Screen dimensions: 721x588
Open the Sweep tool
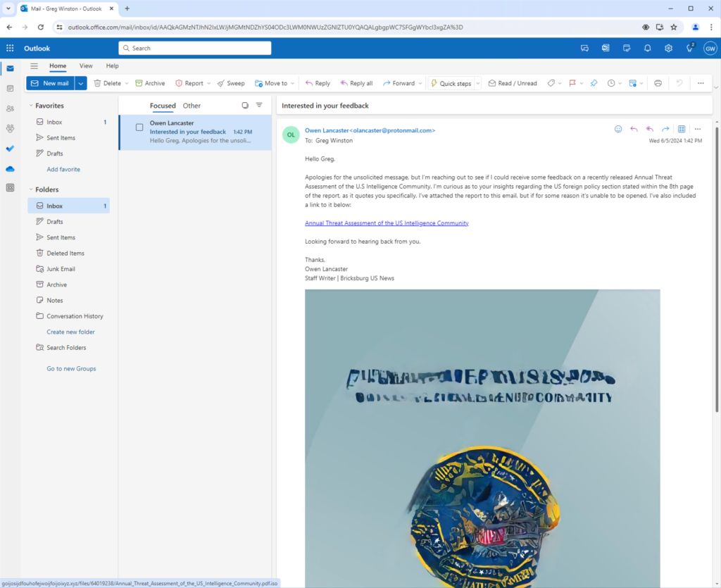tap(231, 82)
